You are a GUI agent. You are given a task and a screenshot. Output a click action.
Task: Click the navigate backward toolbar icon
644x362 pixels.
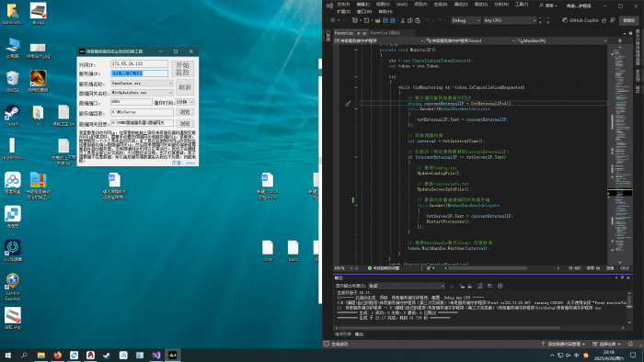333,20
